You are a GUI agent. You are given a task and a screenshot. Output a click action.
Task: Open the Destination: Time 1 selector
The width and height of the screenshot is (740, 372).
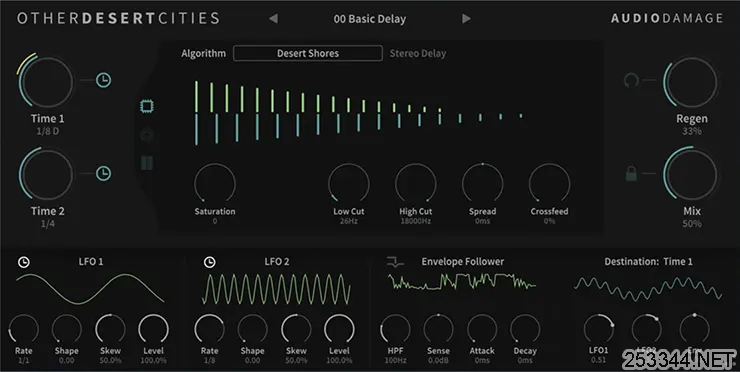click(648, 262)
